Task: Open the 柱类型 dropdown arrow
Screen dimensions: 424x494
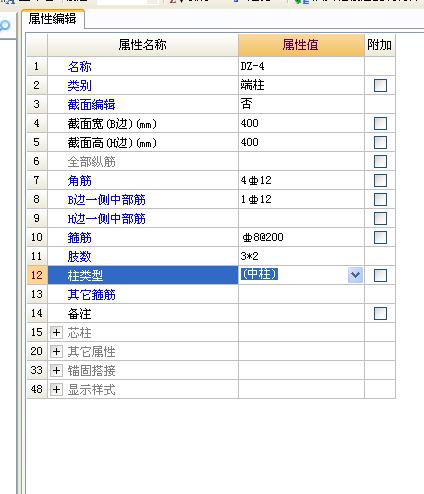Action: (x=355, y=275)
